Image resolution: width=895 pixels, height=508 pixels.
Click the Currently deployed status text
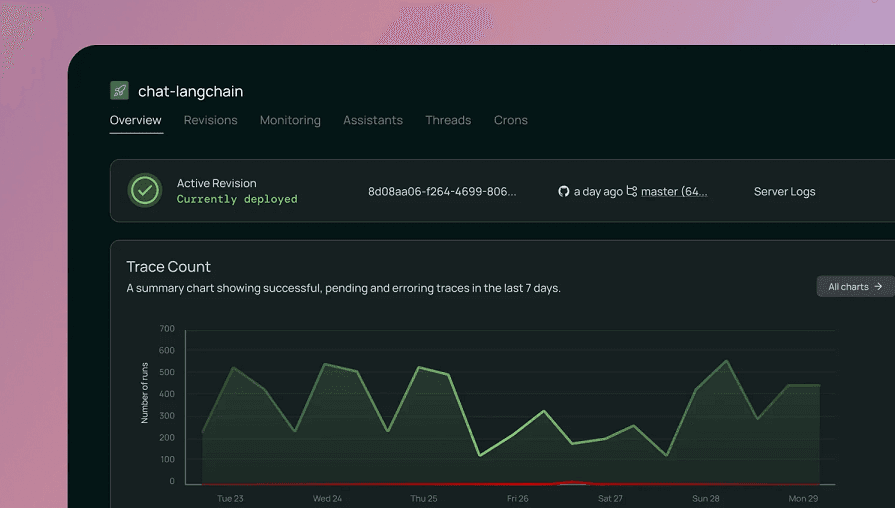click(237, 199)
